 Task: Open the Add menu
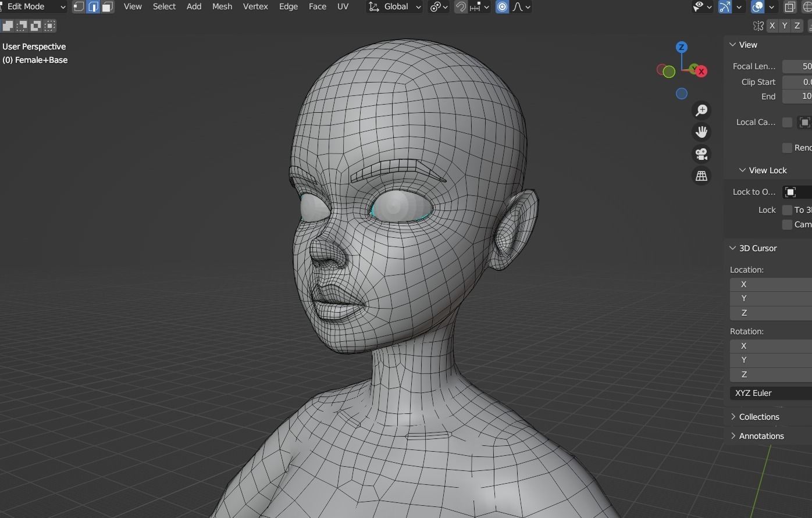(194, 7)
